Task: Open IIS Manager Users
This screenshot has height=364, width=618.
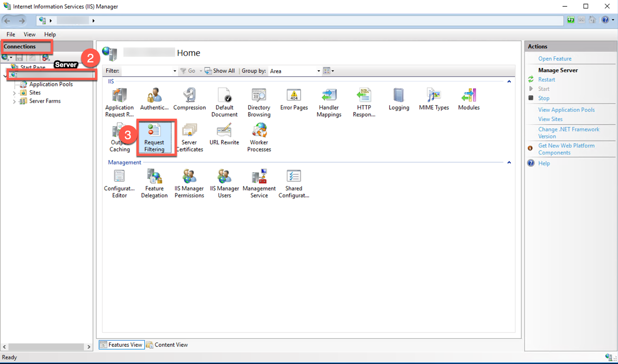Action: click(x=224, y=184)
